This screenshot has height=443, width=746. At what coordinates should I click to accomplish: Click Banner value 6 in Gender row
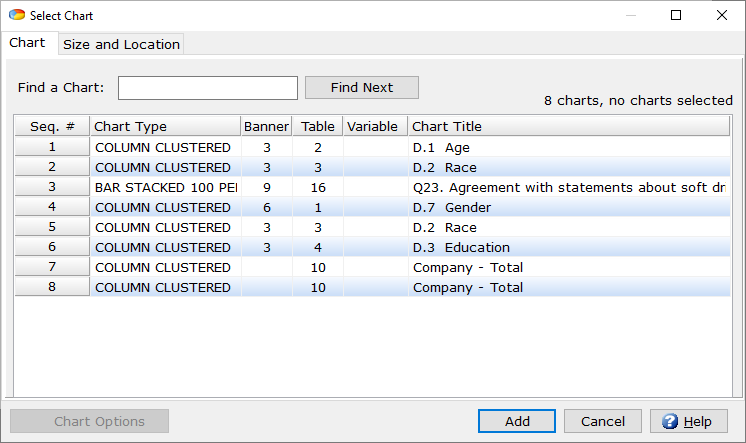click(267, 207)
